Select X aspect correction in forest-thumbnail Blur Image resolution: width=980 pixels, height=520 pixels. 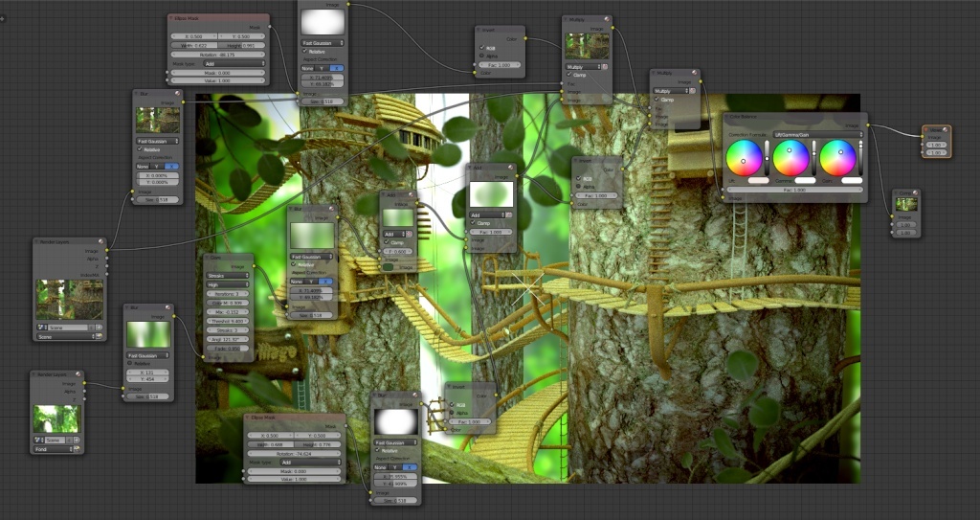172,167
